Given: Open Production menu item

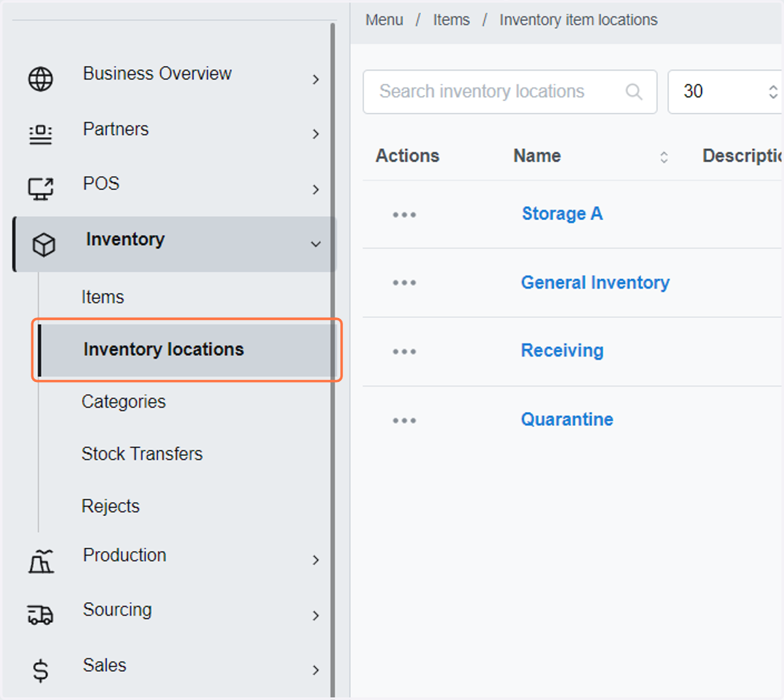Looking at the screenshot, I should point(124,555).
